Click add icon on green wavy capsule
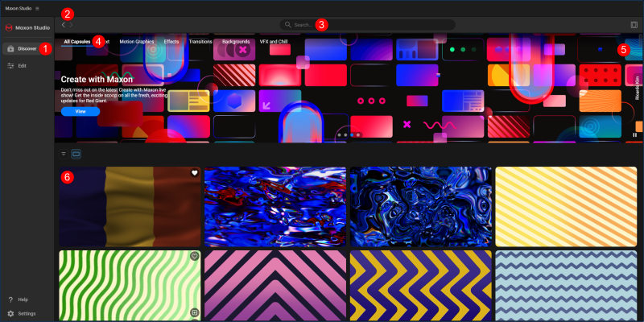The width and height of the screenshot is (644, 322). 194,312
